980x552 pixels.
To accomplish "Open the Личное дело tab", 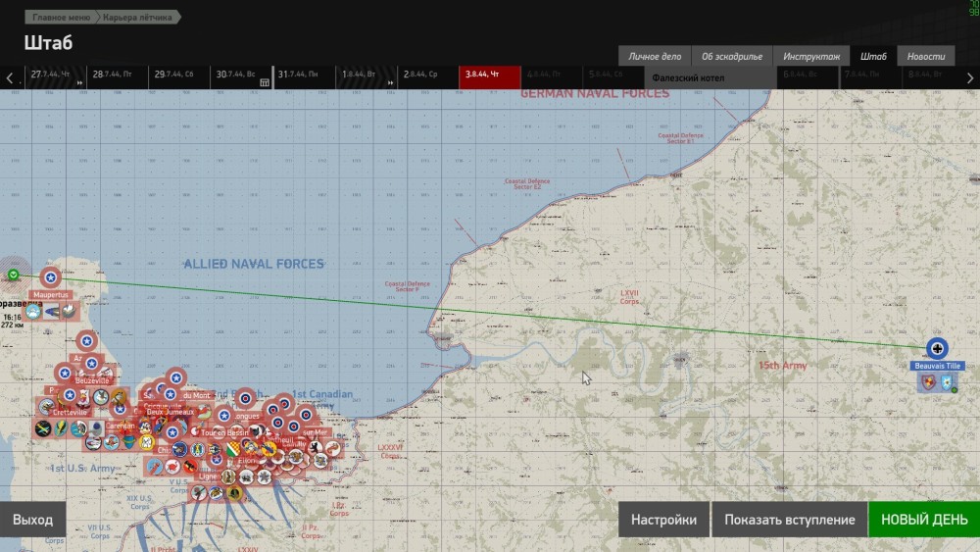I will point(655,56).
